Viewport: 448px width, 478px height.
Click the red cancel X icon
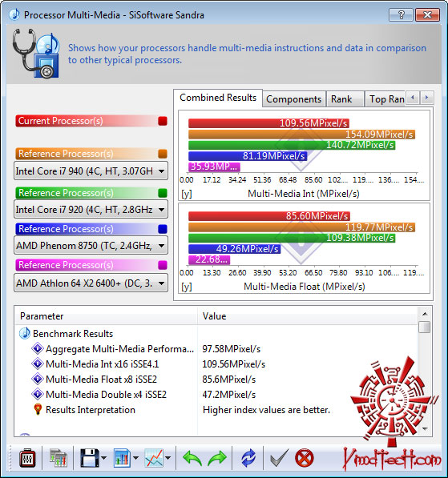click(x=305, y=458)
